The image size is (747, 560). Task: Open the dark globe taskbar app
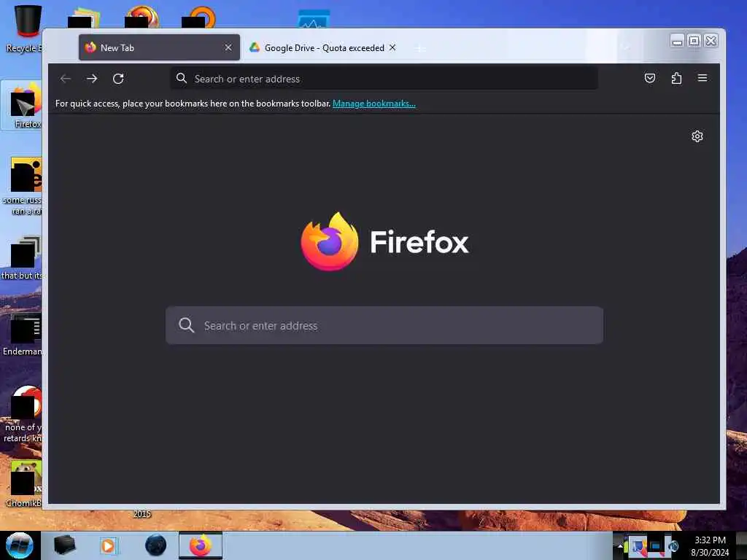[x=156, y=545]
